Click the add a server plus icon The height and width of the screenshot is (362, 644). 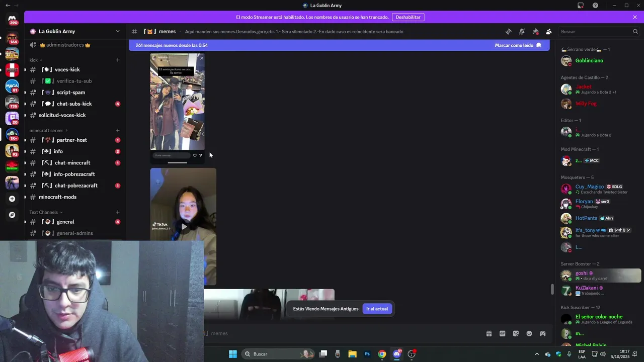[x=12, y=199]
